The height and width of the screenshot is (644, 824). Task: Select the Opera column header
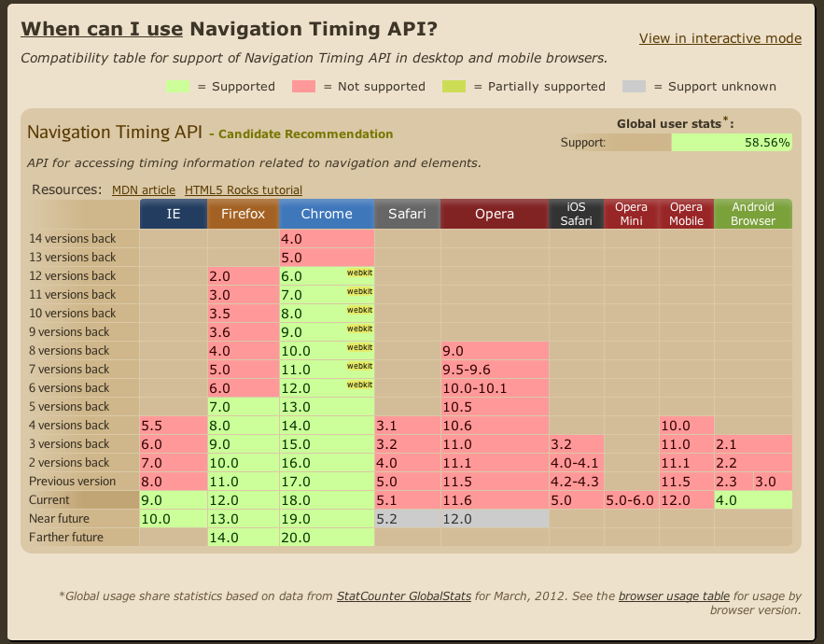495,214
